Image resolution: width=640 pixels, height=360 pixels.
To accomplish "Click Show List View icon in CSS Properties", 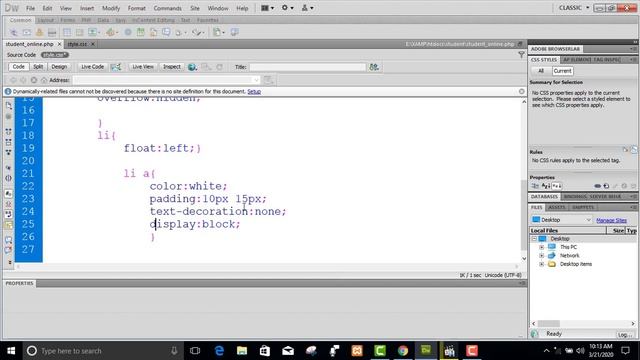I will 546,186.
